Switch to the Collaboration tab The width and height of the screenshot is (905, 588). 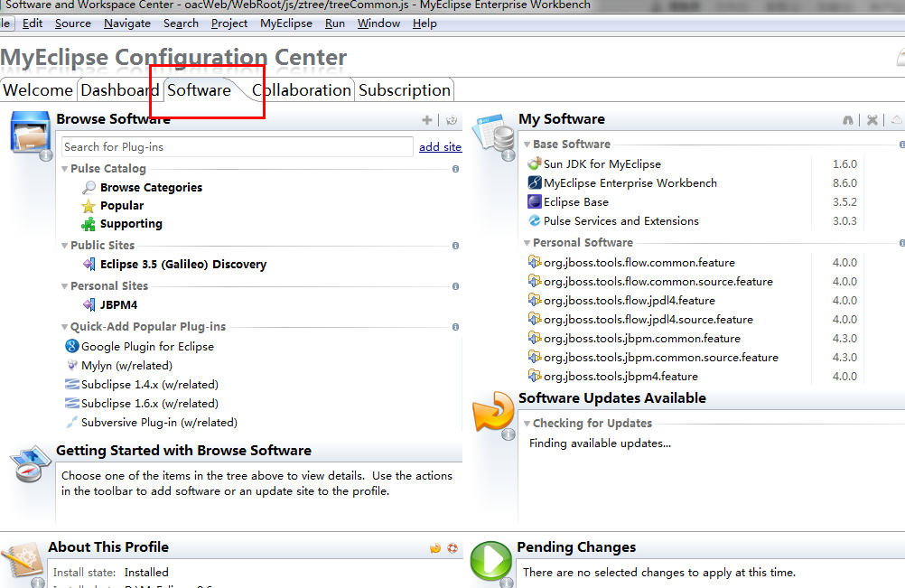pyautogui.click(x=302, y=90)
